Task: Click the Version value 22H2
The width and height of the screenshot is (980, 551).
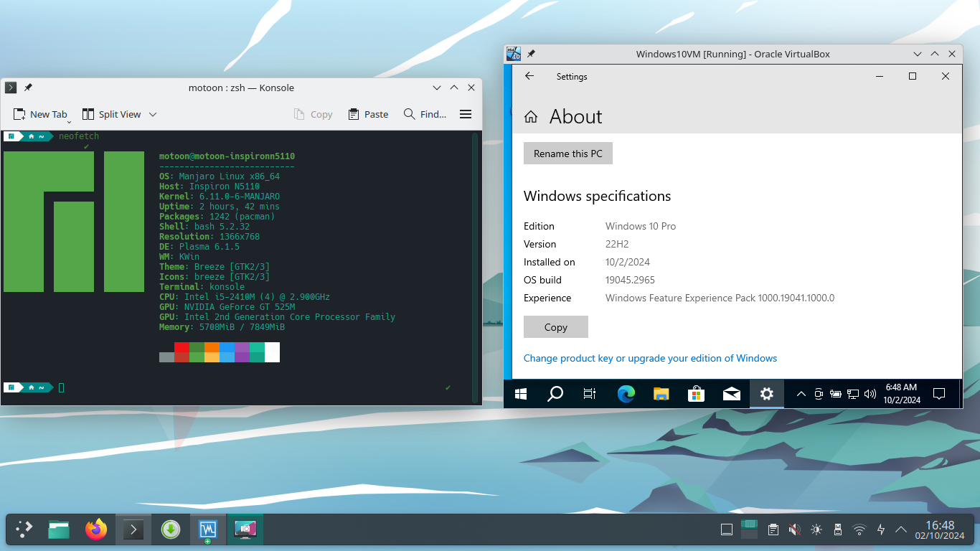Action: click(x=617, y=244)
